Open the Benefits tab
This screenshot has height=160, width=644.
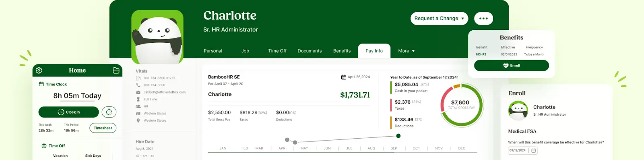[x=342, y=51]
